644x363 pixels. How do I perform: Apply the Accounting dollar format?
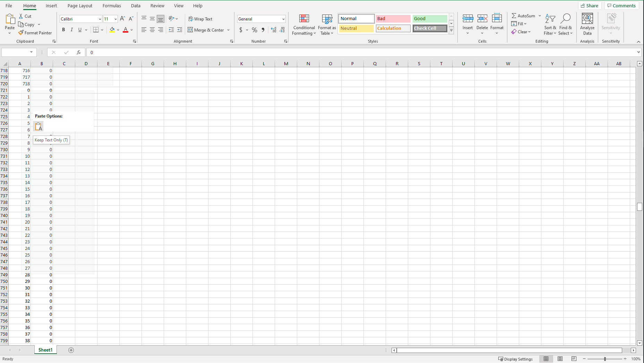click(x=241, y=30)
